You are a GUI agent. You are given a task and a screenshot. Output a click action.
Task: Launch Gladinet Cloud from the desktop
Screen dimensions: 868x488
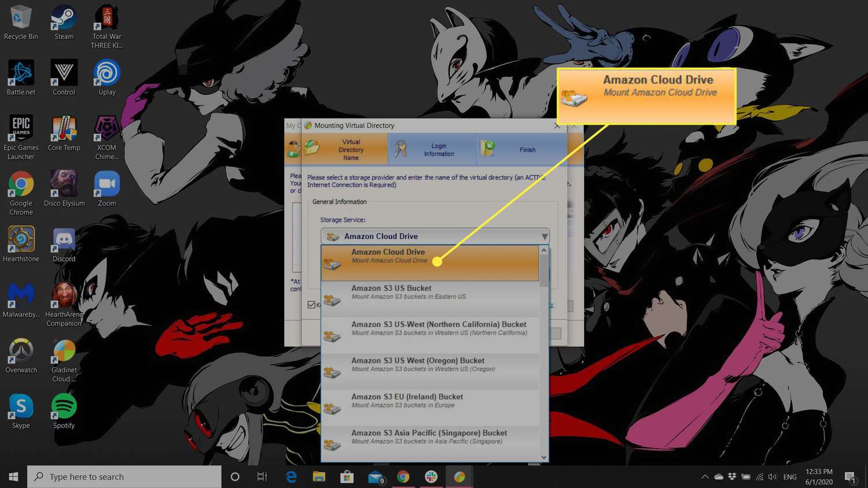pos(64,361)
